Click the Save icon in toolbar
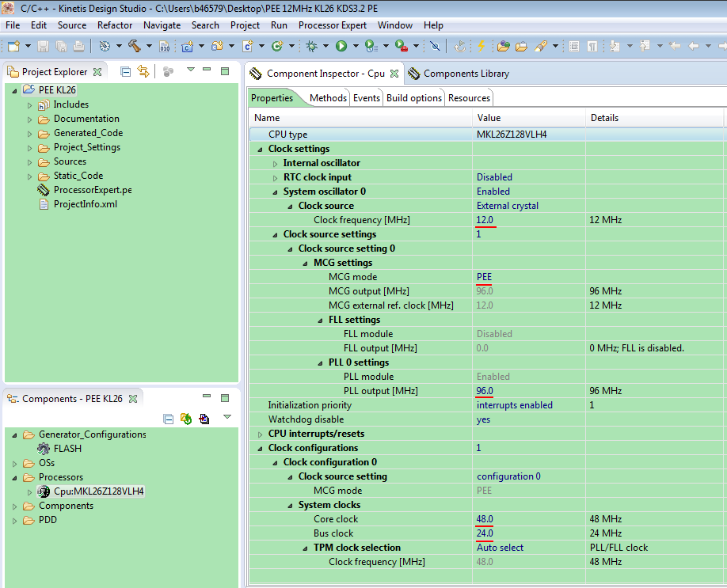Image resolution: width=727 pixels, height=588 pixels. point(43,46)
